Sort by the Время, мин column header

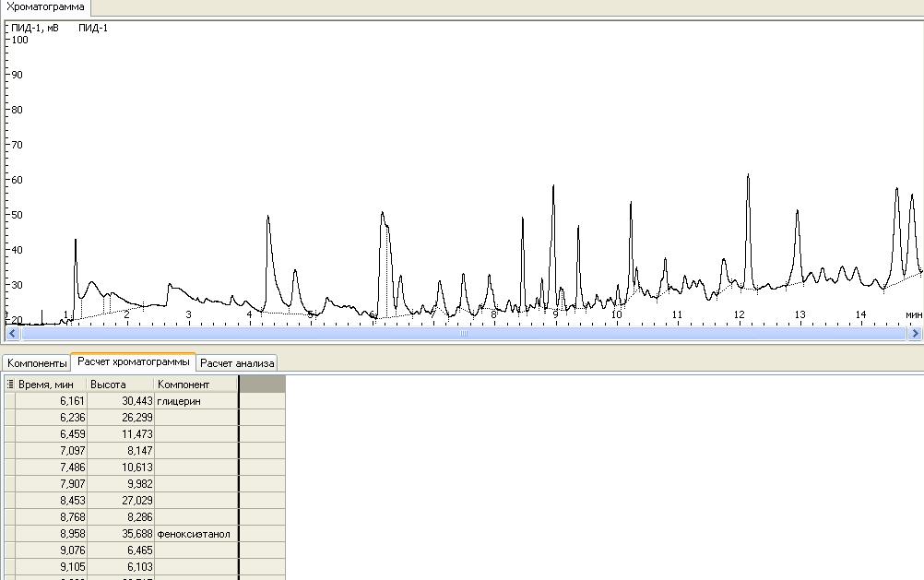click(x=51, y=384)
